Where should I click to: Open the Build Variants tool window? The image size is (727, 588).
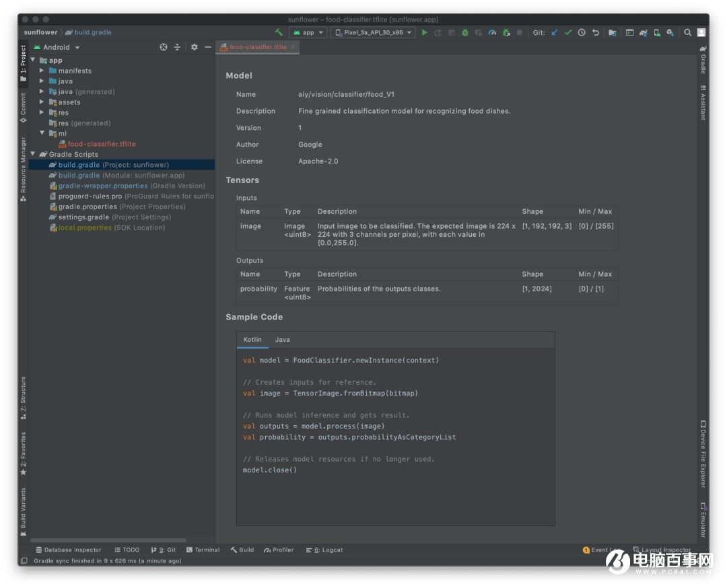[x=23, y=512]
